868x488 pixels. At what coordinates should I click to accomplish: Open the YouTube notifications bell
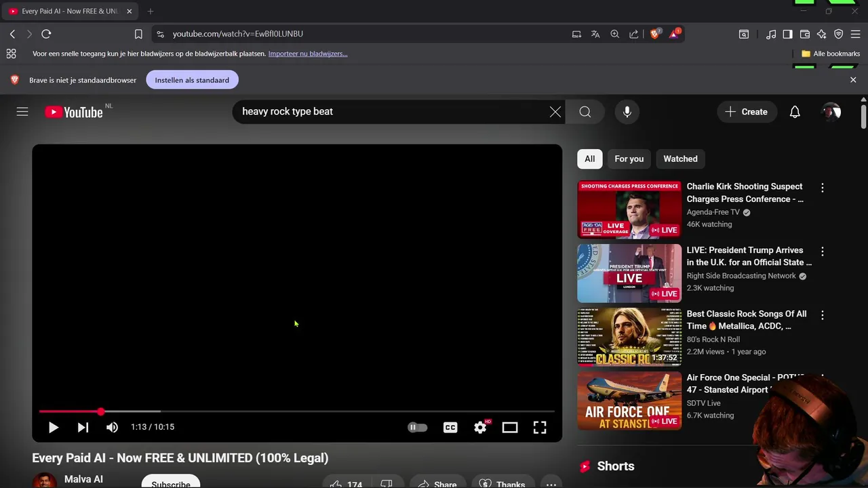(795, 112)
